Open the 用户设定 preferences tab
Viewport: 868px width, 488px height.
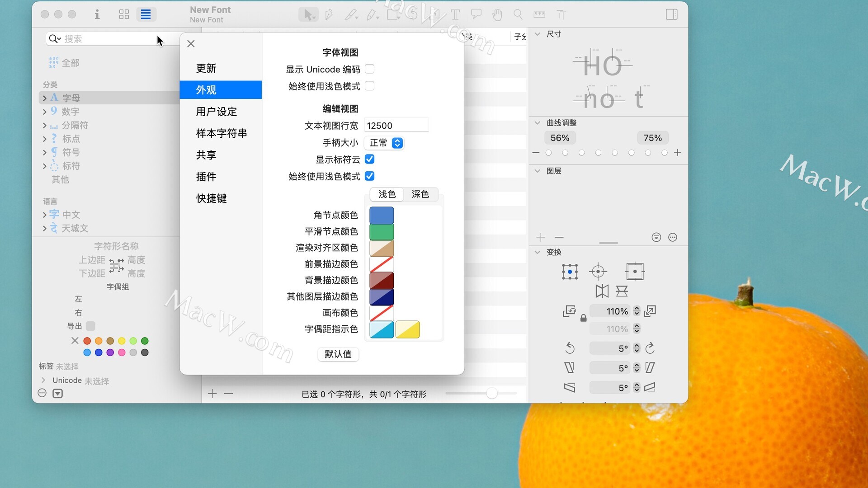tap(221, 112)
